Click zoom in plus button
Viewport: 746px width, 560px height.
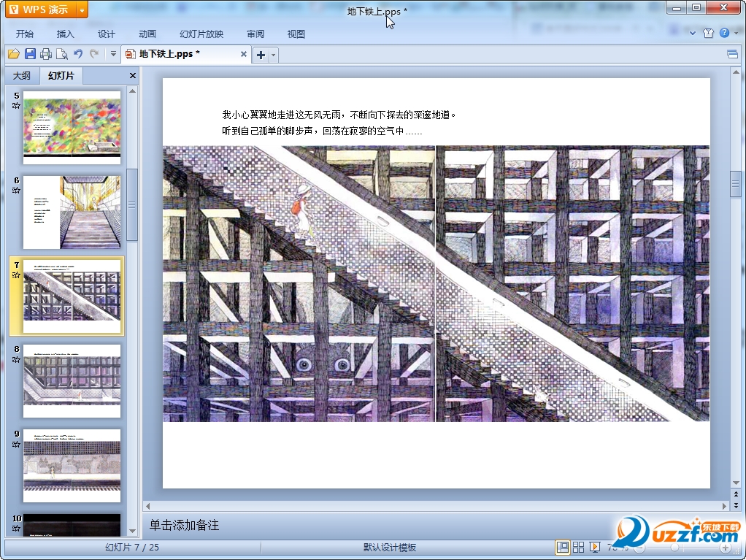[x=726, y=548]
